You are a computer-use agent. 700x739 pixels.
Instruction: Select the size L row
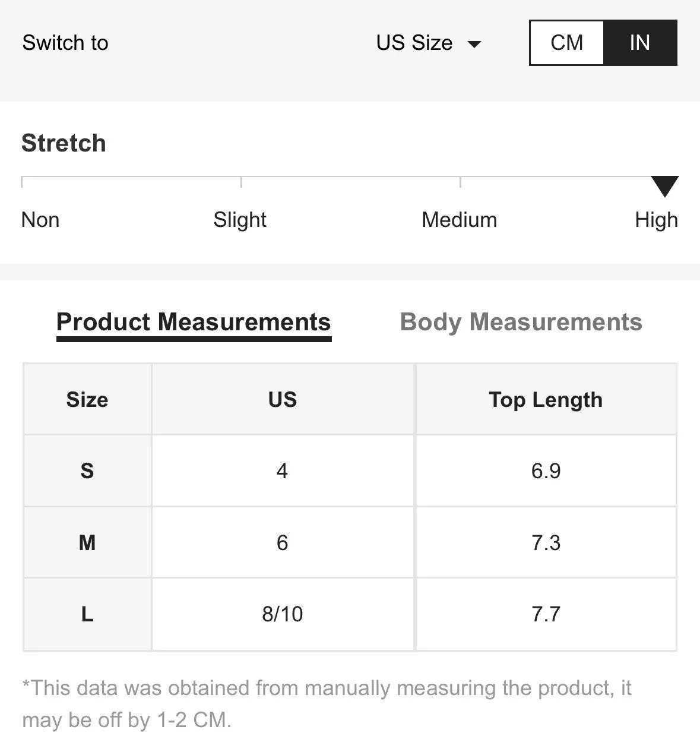(x=350, y=614)
